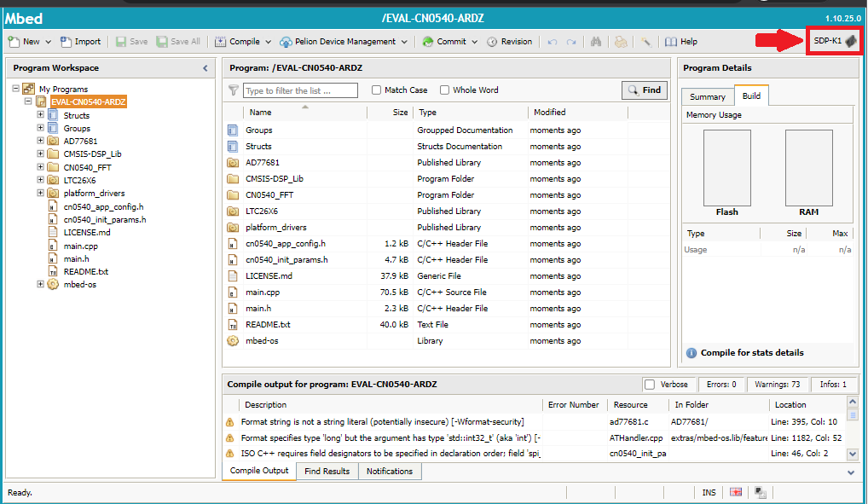Screen dimensions: 868x504
Task: Open the Compile dropdown arrow
Action: point(268,42)
